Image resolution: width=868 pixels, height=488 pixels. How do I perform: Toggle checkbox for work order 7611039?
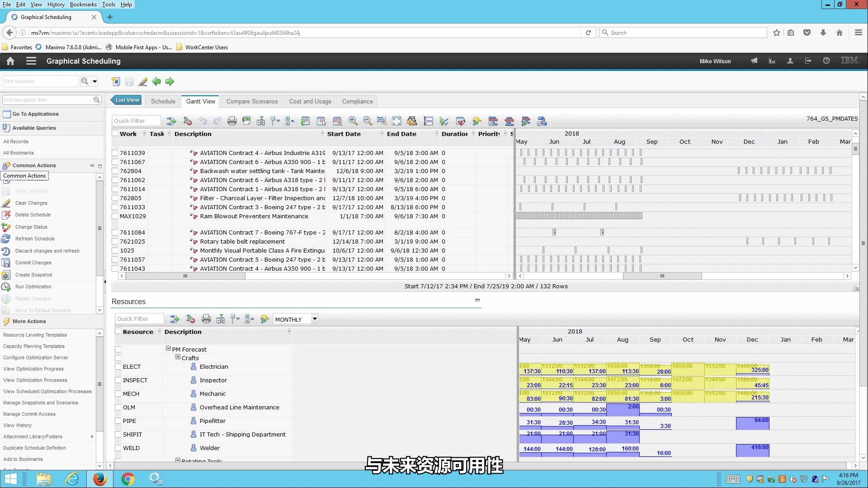point(114,153)
